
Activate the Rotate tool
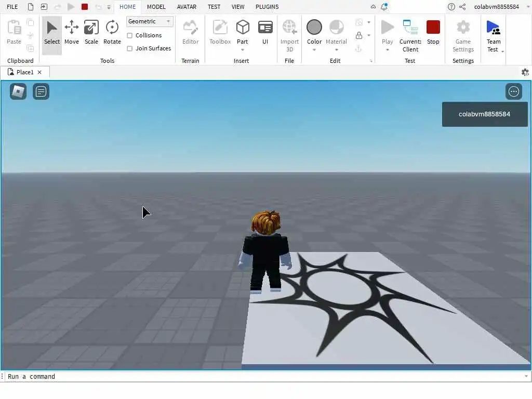[x=112, y=33]
